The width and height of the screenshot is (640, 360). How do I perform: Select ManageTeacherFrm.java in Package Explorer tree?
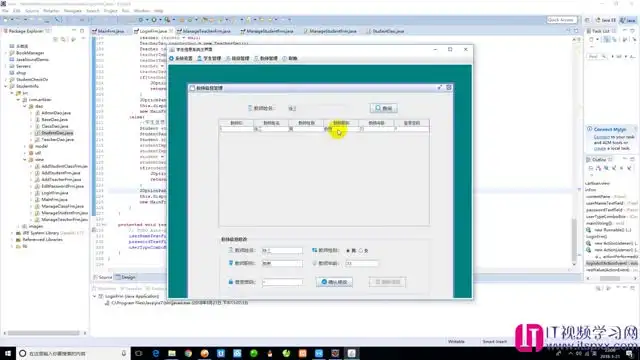[x=64, y=220]
